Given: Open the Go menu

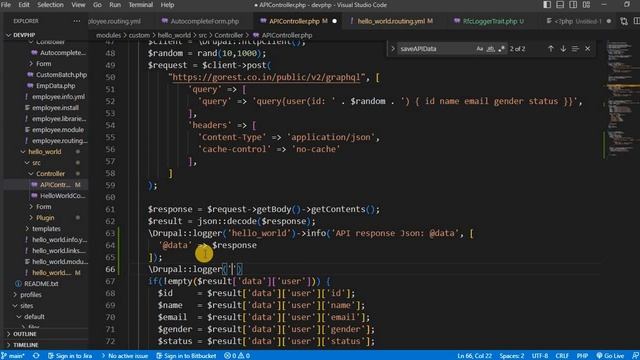Looking at the screenshot, I should coord(97,5).
